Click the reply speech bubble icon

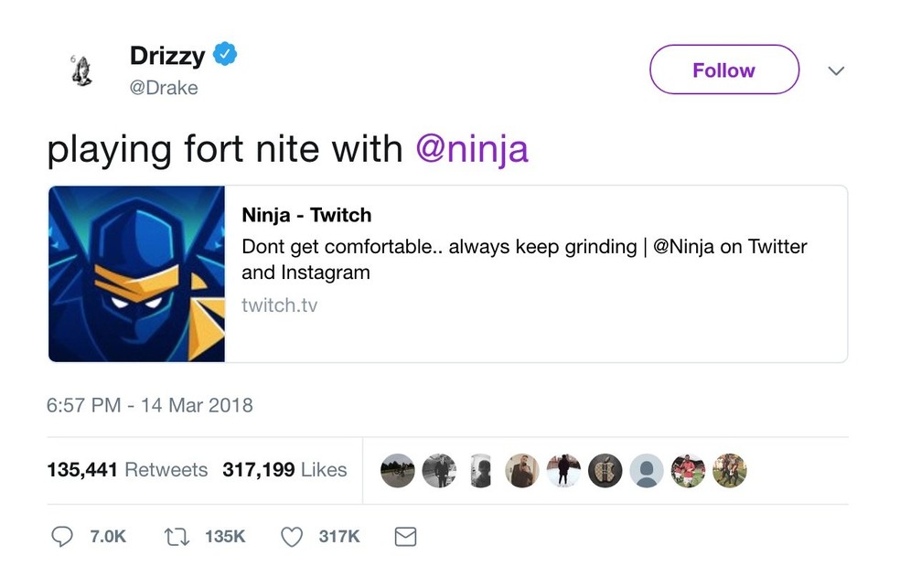point(61,536)
